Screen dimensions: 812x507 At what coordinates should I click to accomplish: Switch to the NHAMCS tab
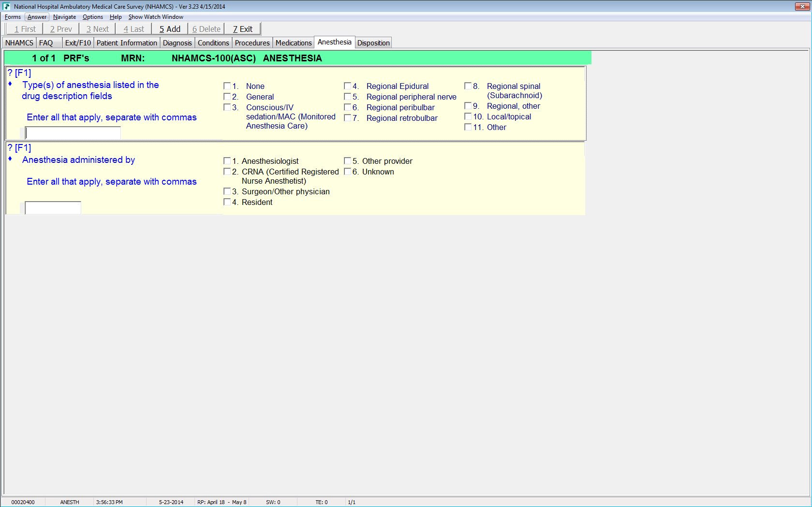[x=19, y=43]
